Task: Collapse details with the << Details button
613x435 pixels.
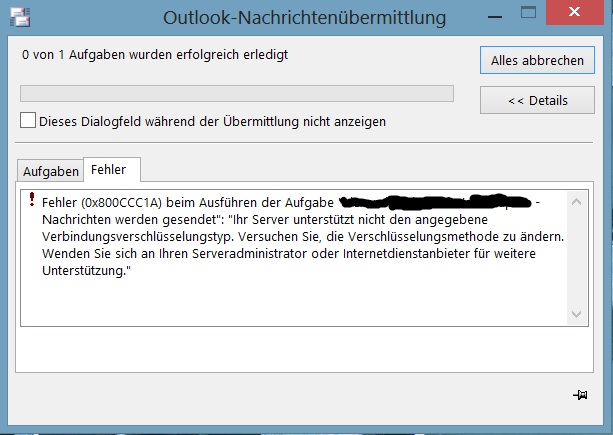Action: click(537, 100)
